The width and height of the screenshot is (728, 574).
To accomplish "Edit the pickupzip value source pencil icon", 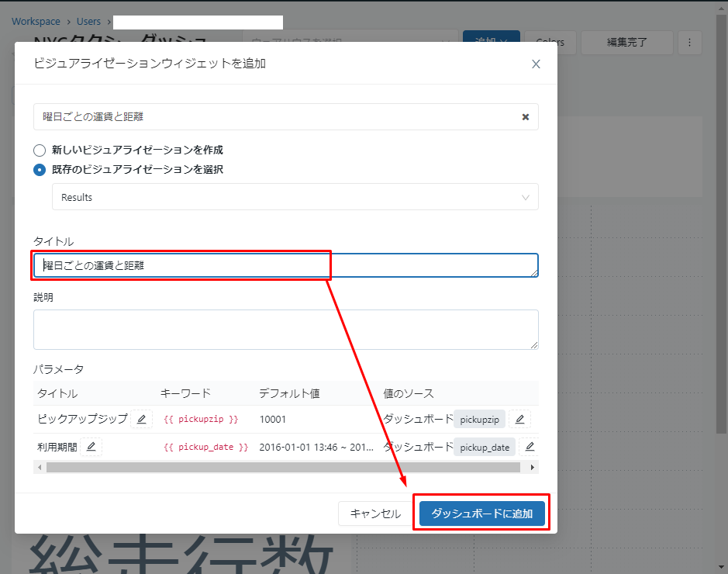I will [519, 419].
